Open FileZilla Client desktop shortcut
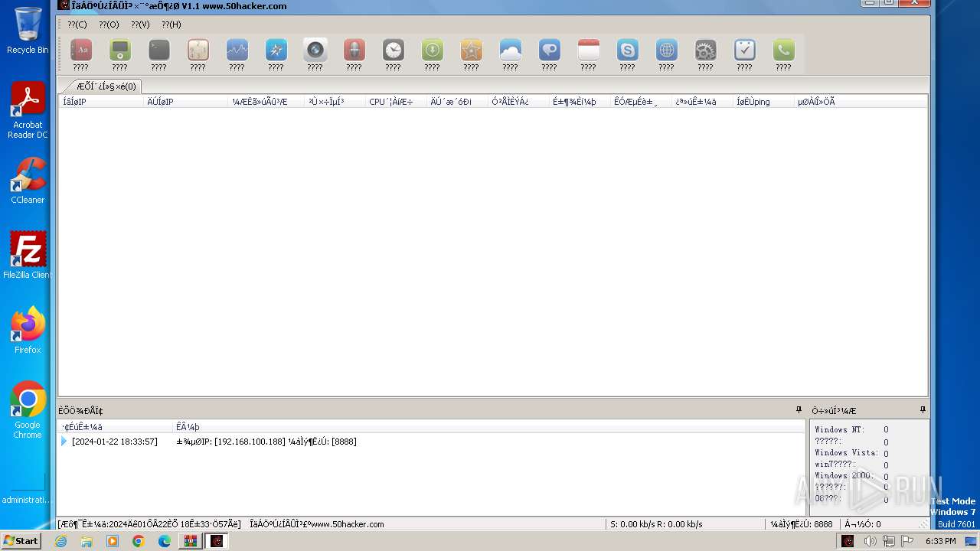Screen dimensions: 980x551 click(28, 256)
